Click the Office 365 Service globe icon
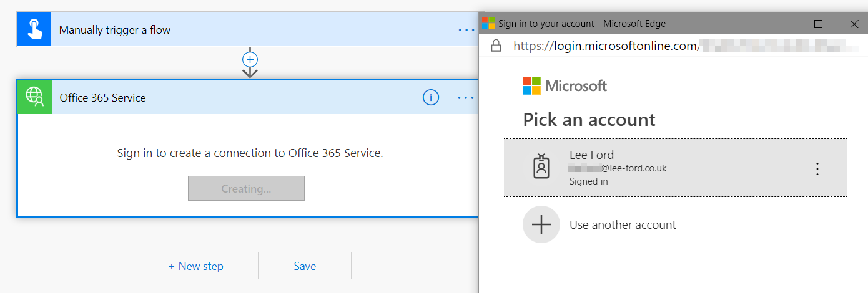 click(x=34, y=97)
